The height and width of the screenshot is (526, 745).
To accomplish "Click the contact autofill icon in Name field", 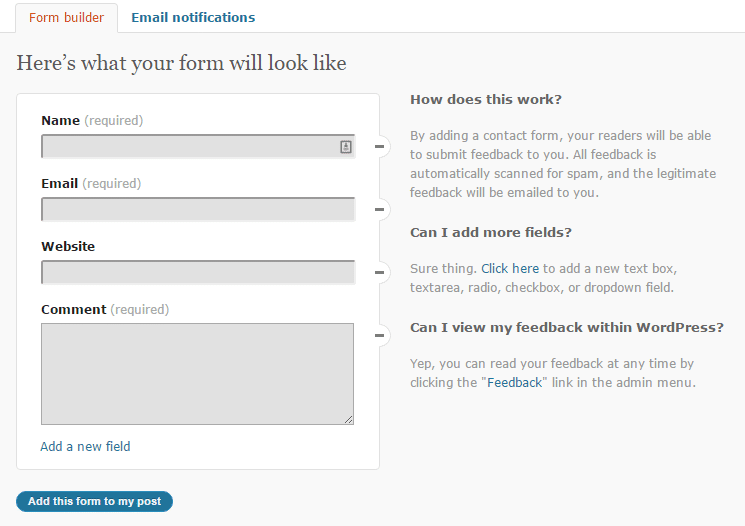I will click(x=346, y=147).
